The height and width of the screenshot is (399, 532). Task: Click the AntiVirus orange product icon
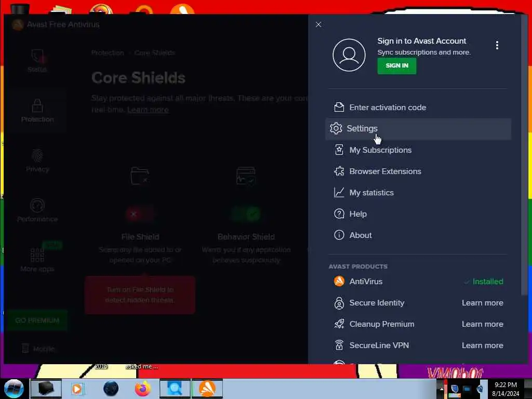(x=339, y=281)
